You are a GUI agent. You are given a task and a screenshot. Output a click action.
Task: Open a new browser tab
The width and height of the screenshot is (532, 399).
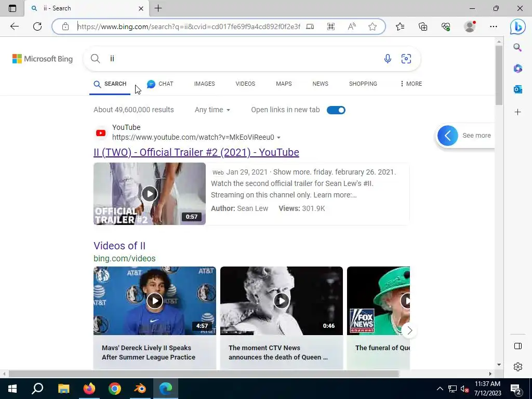pyautogui.click(x=158, y=8)
